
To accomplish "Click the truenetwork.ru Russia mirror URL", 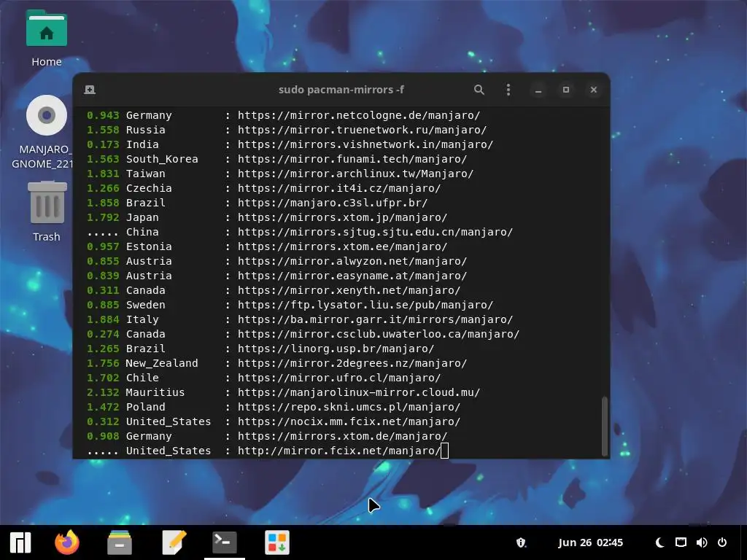I will point(362,130).
